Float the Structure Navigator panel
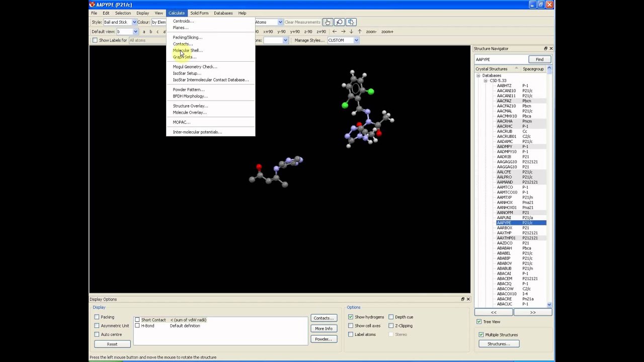The width and height of the screenshot is (644, 362). tap(545, 49)
